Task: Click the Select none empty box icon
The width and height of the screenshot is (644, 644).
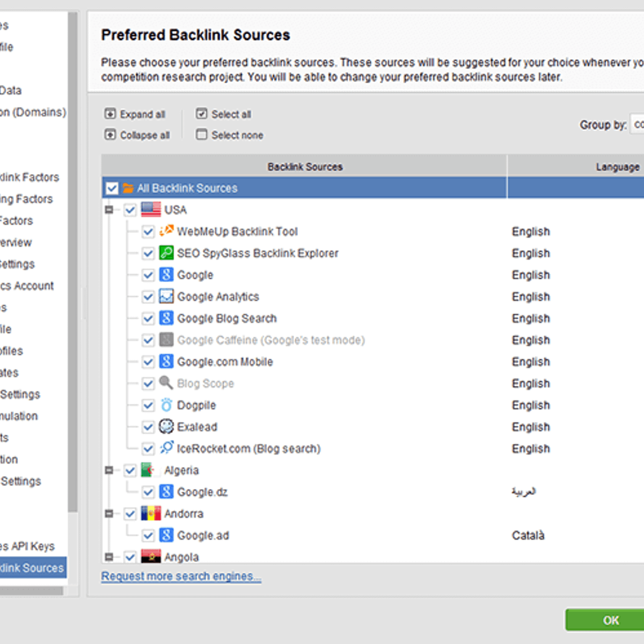Action: click(x=201, y=135)
